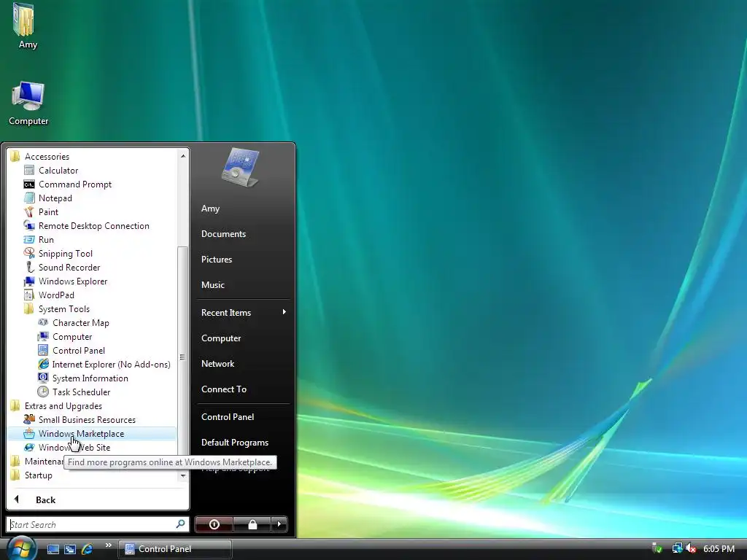Click the Computer desktop icon
This screenshot has height=560, width=747.
tap(28, 104)
